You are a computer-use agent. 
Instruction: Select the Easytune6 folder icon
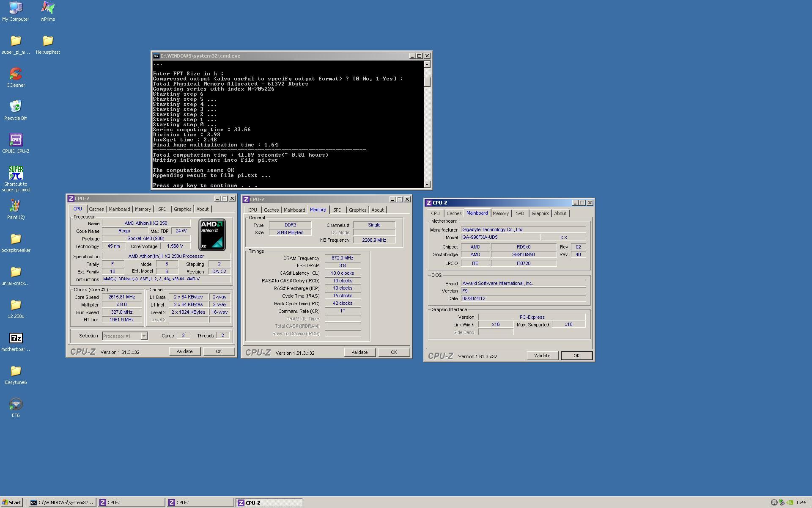(16, 375)
